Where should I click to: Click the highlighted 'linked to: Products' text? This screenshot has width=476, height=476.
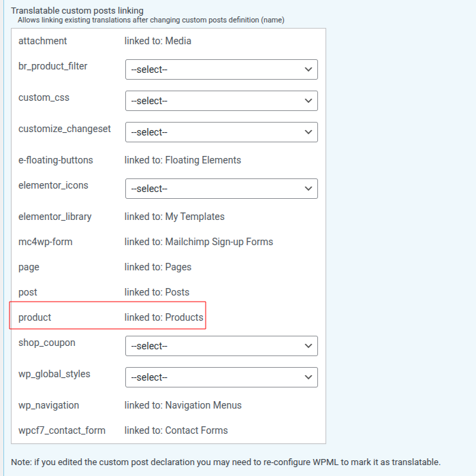[x=163, y=317]
